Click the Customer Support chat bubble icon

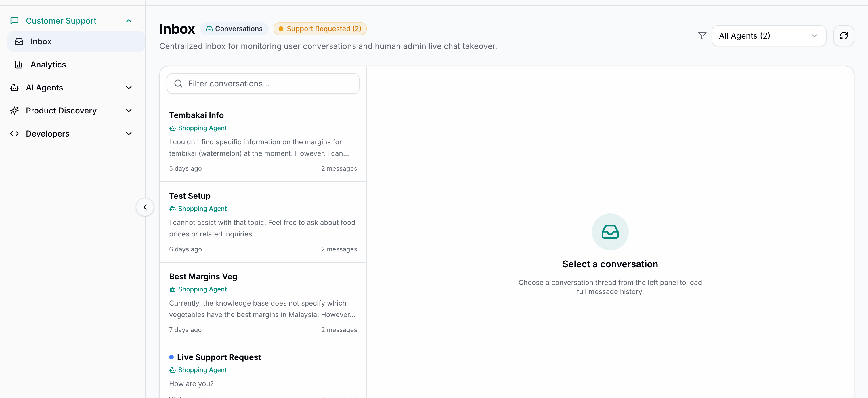tap(14, 21)
